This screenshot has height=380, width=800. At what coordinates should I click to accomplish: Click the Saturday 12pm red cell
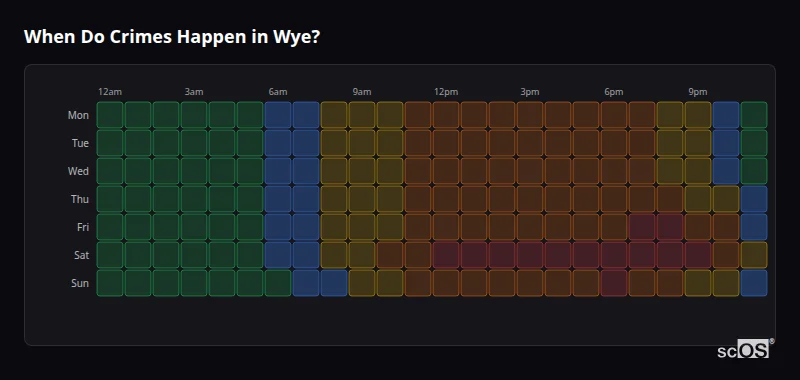446,255
